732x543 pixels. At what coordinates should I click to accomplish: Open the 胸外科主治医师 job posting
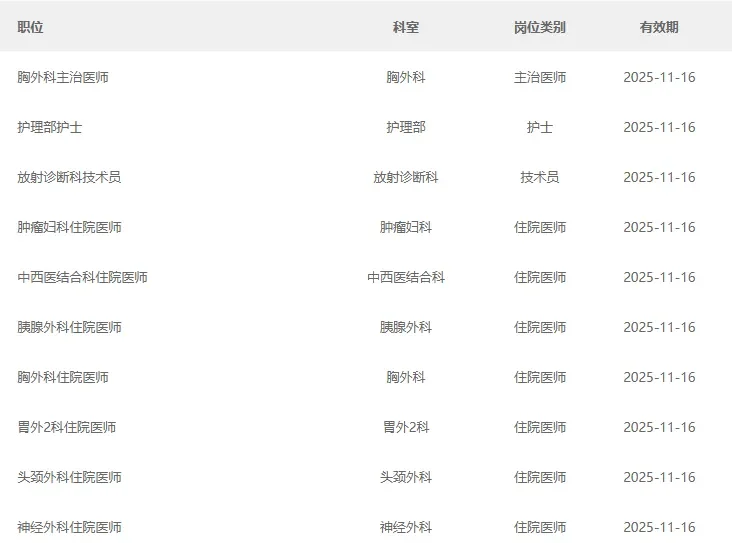coord(63,77)
